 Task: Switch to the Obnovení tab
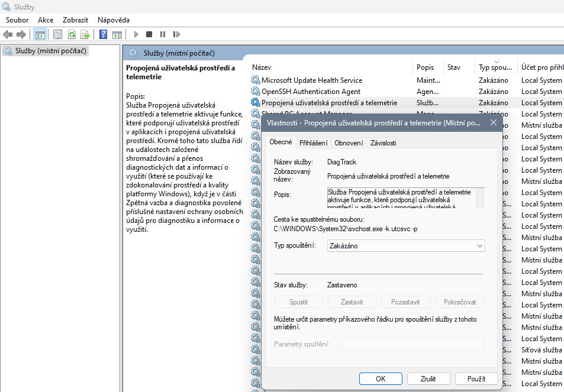coord(349,143)
